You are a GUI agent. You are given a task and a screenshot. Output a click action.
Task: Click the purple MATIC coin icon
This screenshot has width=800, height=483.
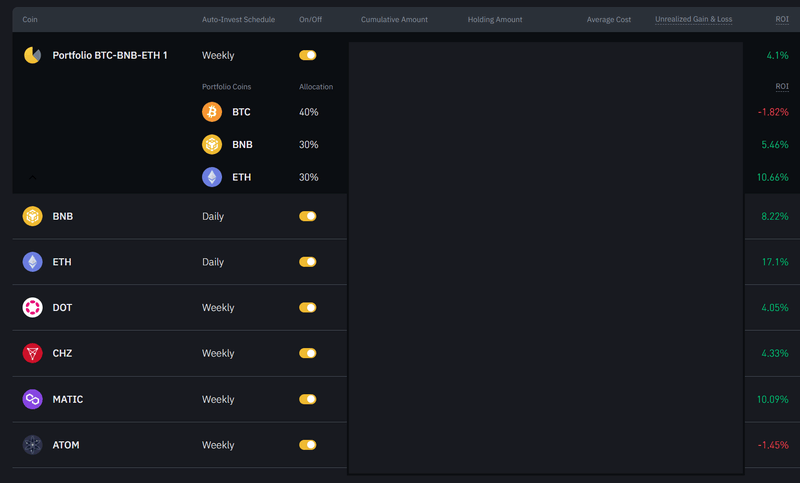pyautogui.click(x=33, y=399)
